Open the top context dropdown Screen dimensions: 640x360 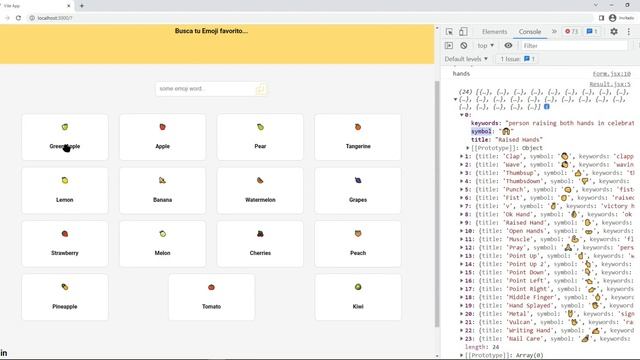pyautogui.click(x=486, y=46)
